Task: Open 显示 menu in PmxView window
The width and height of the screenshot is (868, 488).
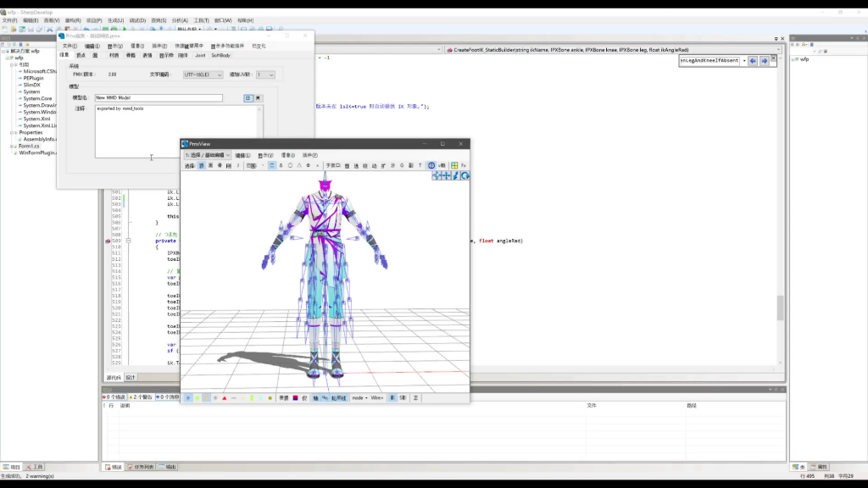Action: pyautogui.click(x=265, y=156)
